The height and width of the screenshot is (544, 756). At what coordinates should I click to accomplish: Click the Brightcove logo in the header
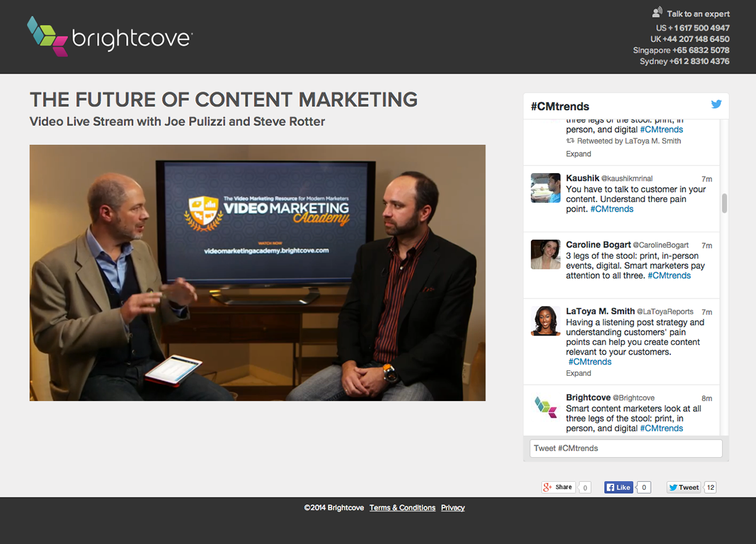(x=110, y=37)
